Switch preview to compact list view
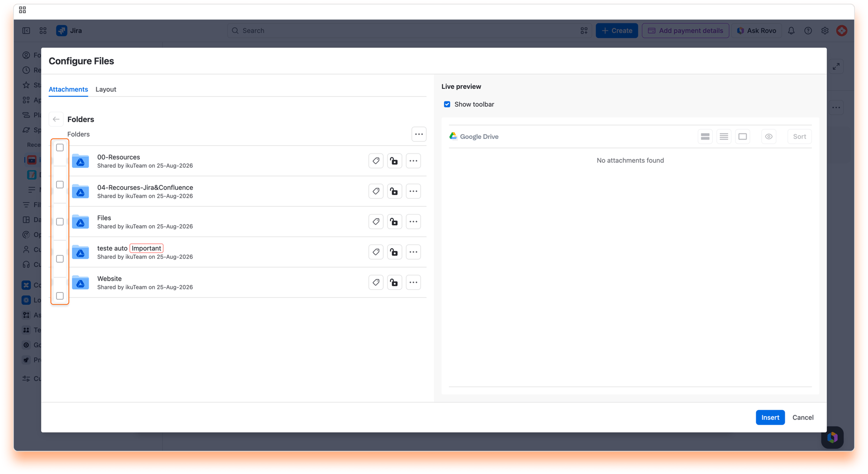The image size is (868, 474). pos(724,136)
